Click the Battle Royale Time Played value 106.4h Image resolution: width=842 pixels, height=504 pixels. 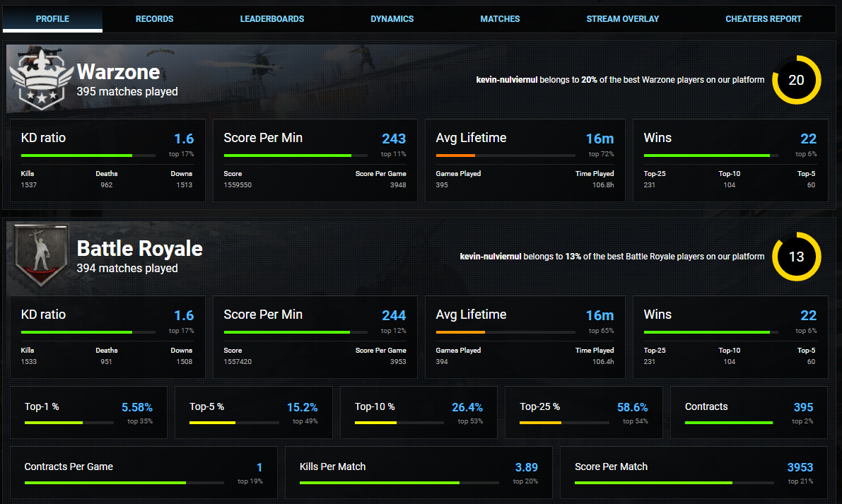[x=603, y=362]
